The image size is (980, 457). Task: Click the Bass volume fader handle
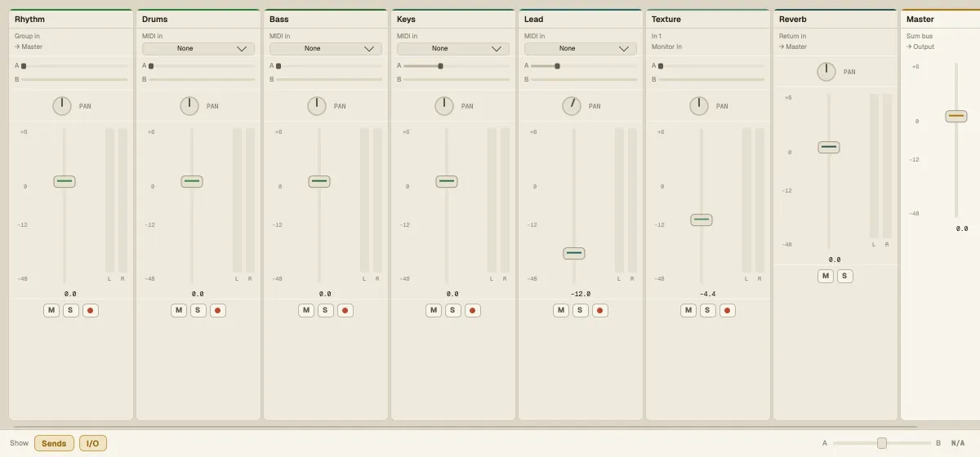coord(319,181)
